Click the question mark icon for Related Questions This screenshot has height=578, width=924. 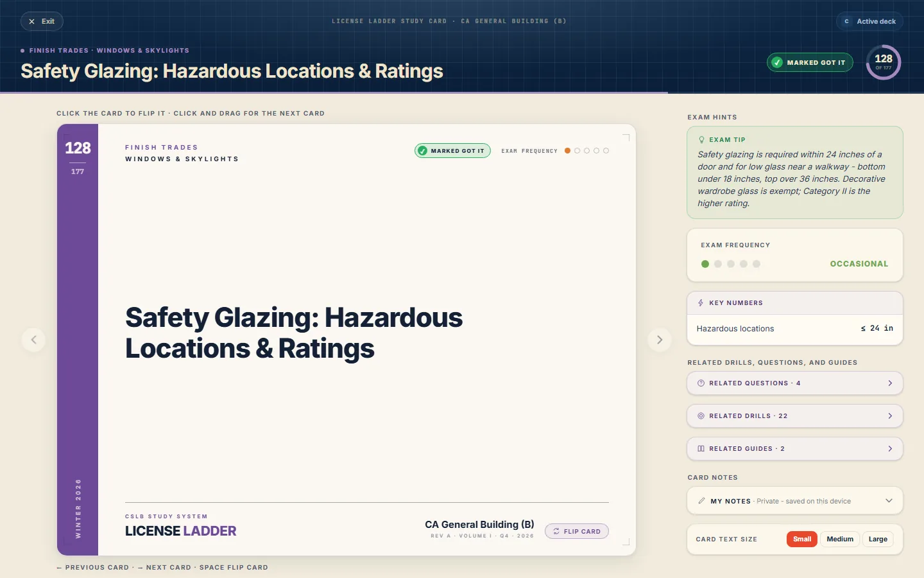(x=701, y=383)
